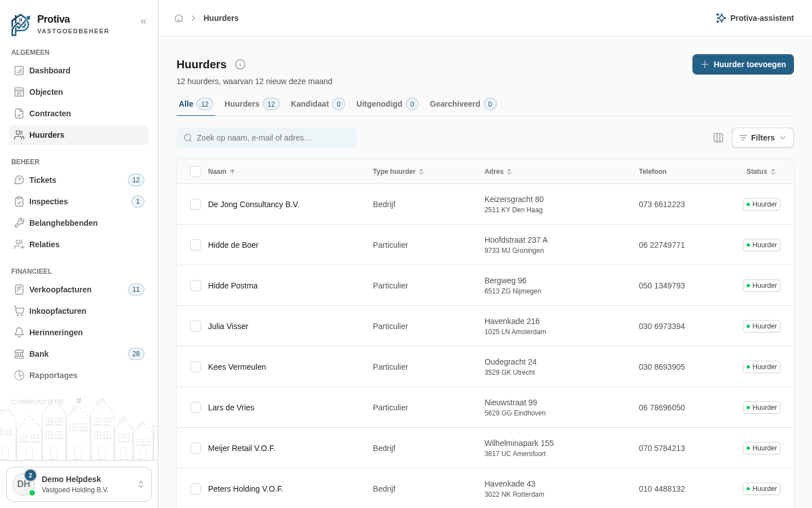Collapse the sidebar with double-chevron icon
812x508 pixels.
coord(143,21)
